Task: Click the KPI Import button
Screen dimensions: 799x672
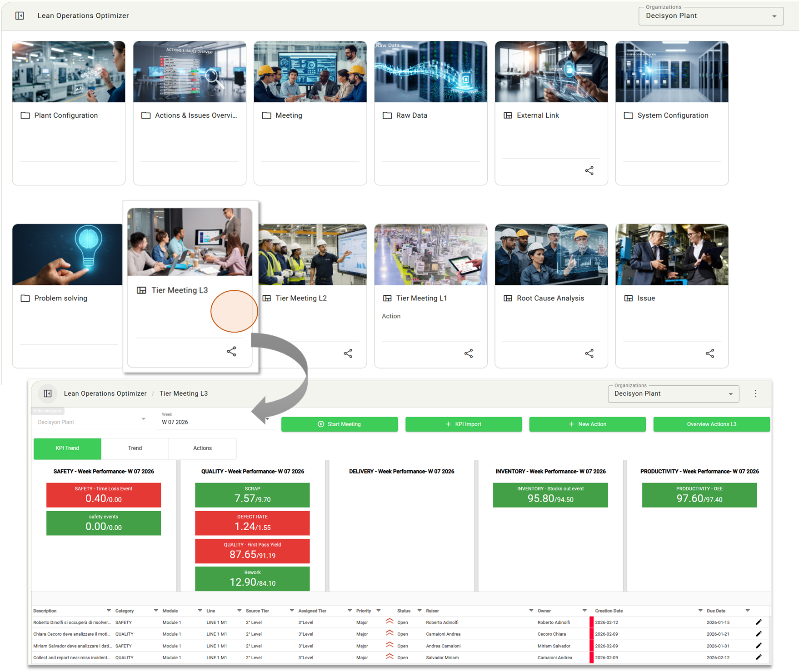Action: point(463,424)
